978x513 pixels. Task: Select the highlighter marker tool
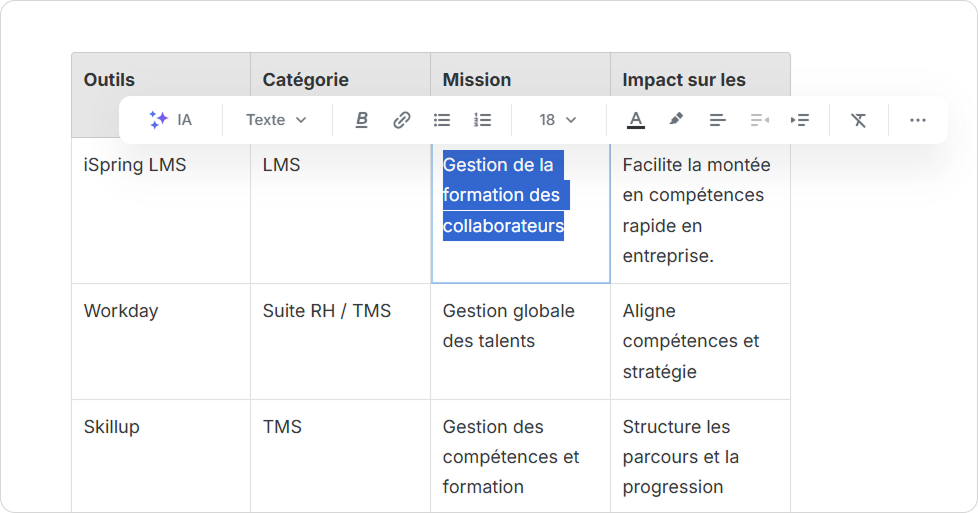coord(676,120)
